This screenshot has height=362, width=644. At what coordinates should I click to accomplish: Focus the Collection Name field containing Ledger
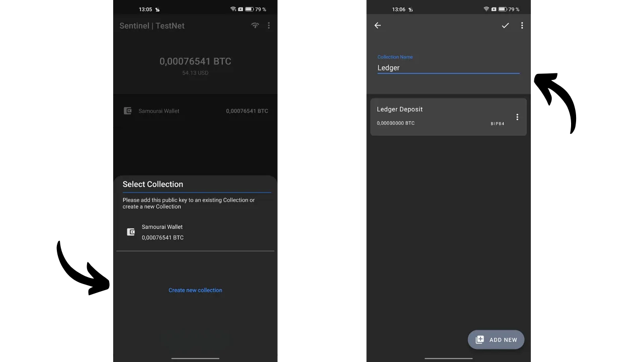pos(448,68)
